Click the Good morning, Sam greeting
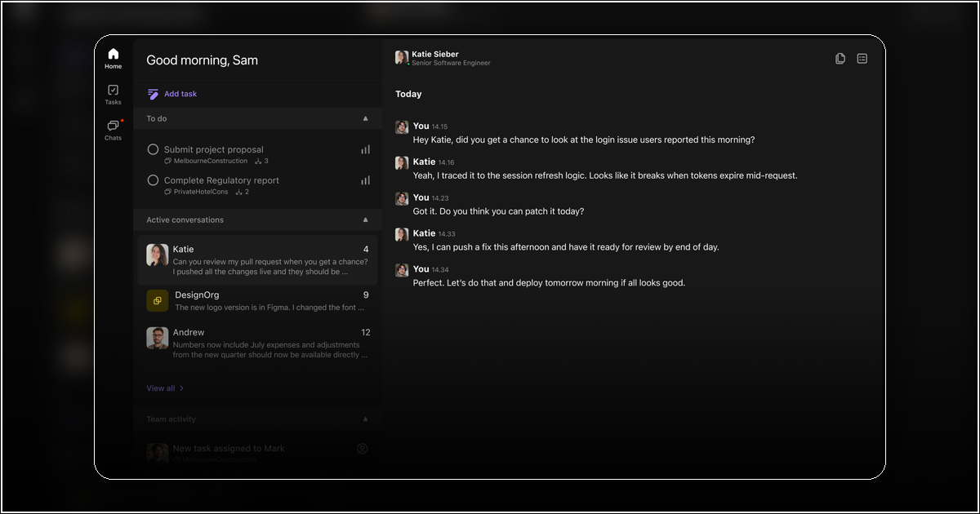 point(202,60)
